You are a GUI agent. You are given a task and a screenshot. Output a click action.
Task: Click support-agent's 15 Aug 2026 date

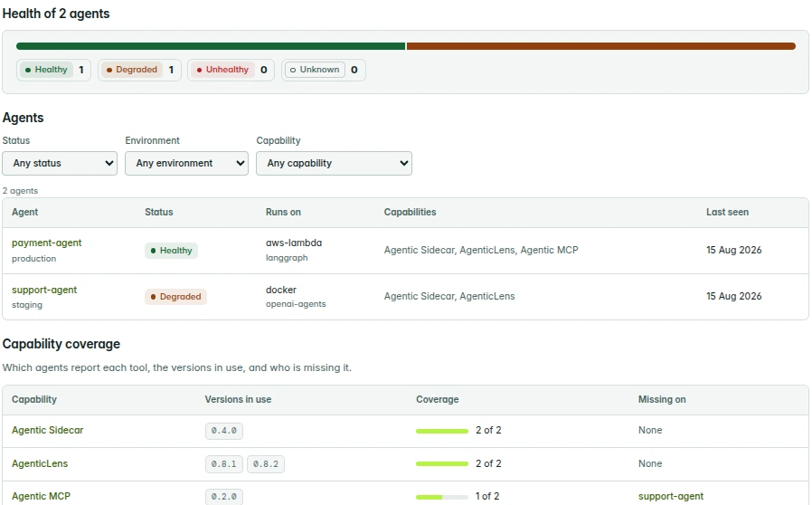coord(734,296)
